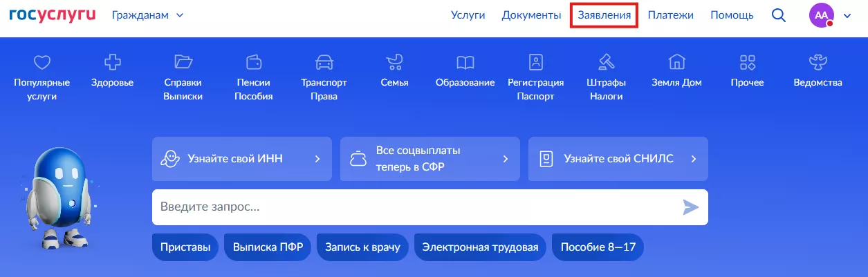The height and width of the screenshot is (277, 868).
Task: Click chevron on Узнайте свой ИНН card
Action: coord(317,159)
